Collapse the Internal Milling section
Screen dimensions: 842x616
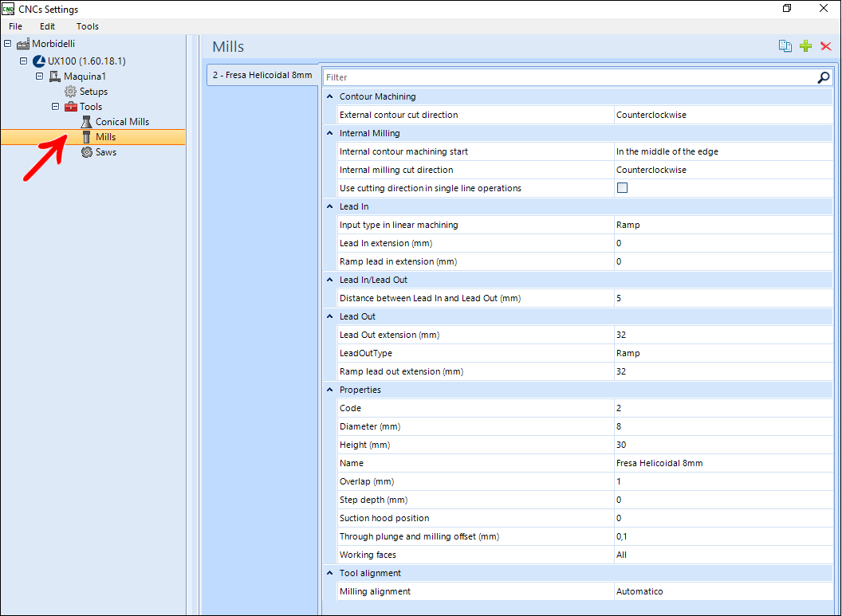330,133
